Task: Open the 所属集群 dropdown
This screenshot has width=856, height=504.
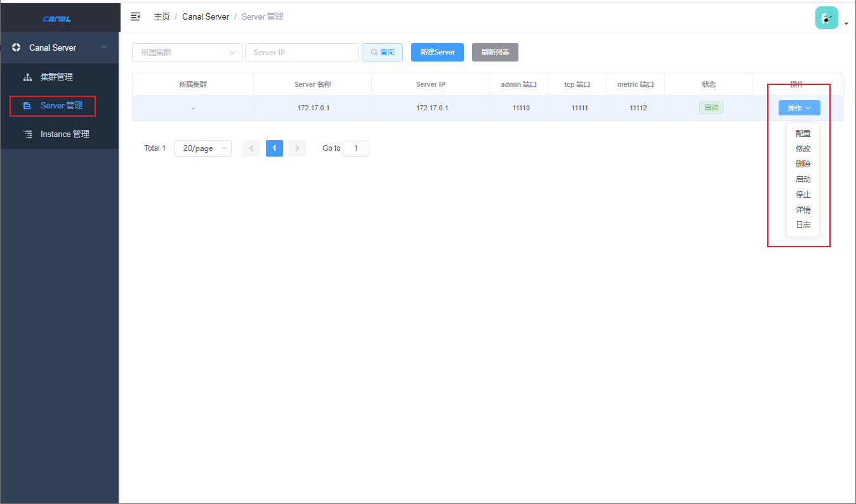Action: 187,53
